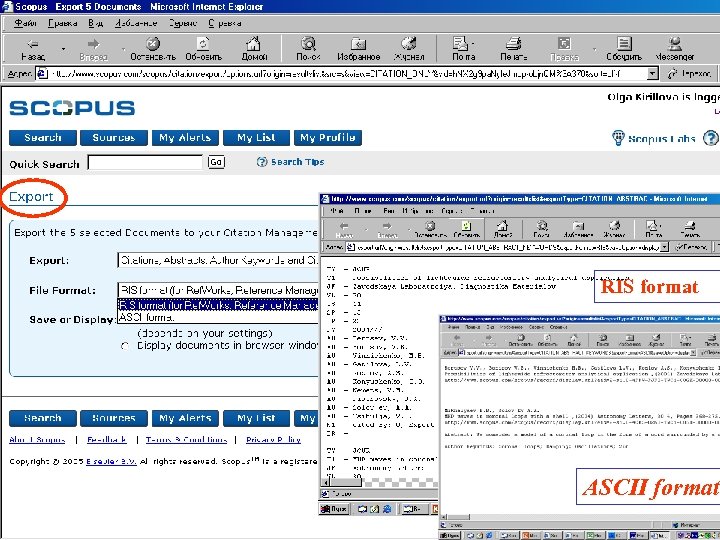The height and width of the screenshot is (540, 720).
Task: Click Back arrow in ASCII format window toolbar
Action: pyautogui.click(x=457, y=340)
